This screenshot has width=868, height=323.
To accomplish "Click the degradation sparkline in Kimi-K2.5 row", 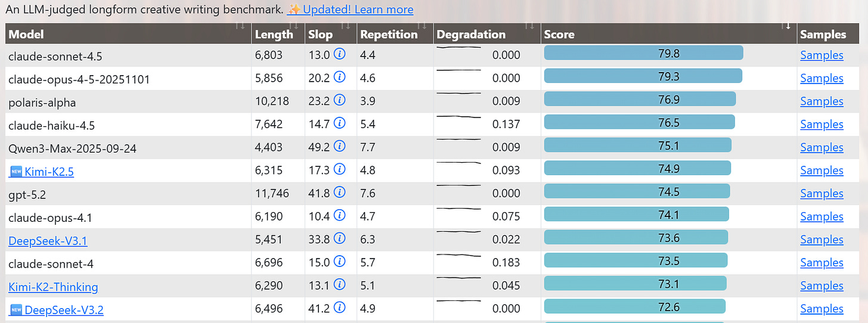I will tap(458, 163).
